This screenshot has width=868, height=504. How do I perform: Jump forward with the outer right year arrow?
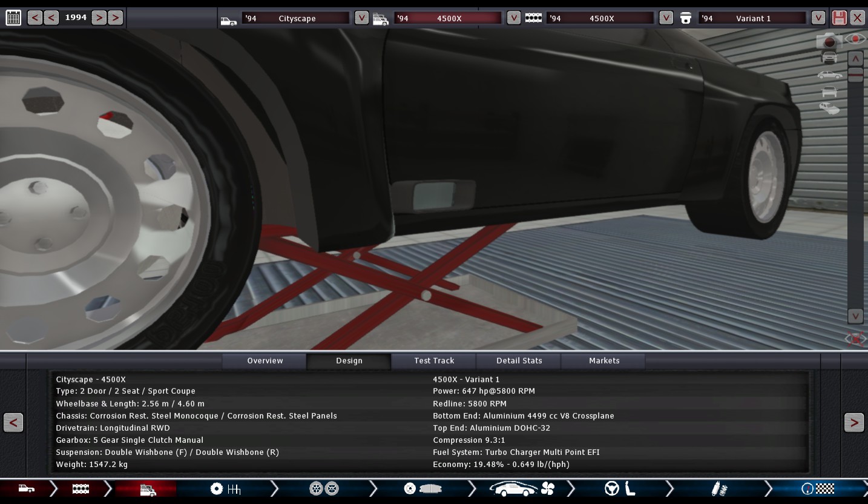coord(116,18)
